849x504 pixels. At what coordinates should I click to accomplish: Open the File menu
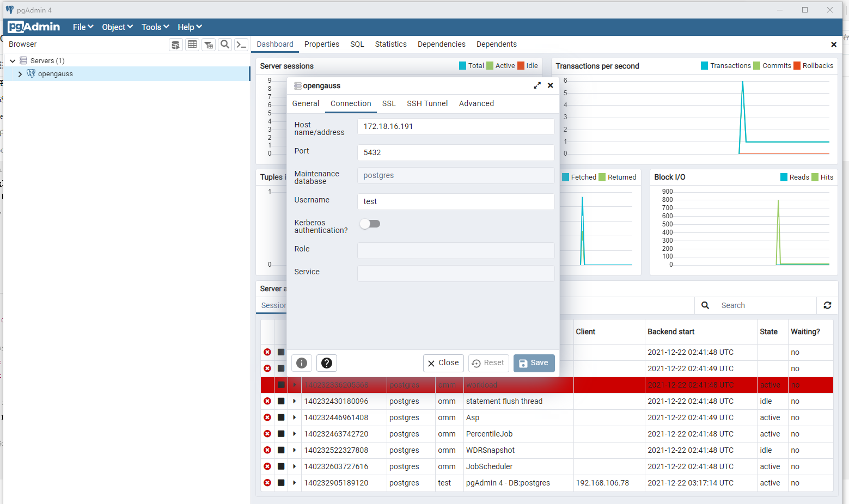[x=83, y=27]
